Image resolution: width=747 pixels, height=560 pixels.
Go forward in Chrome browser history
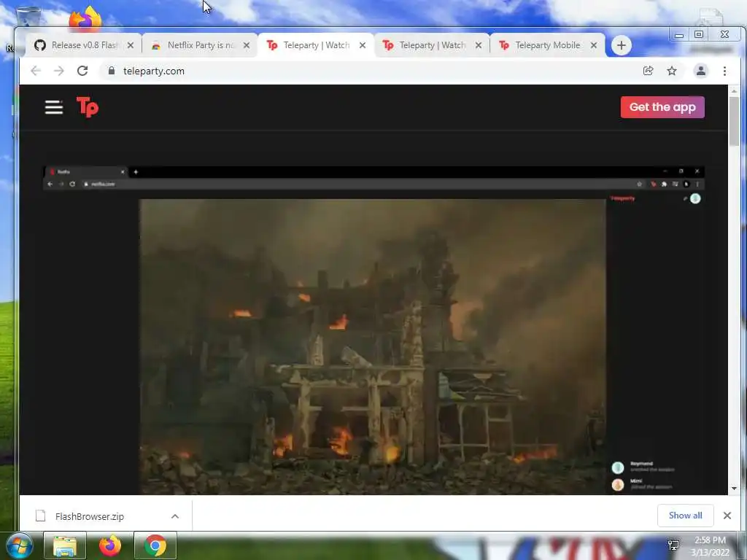58,71
